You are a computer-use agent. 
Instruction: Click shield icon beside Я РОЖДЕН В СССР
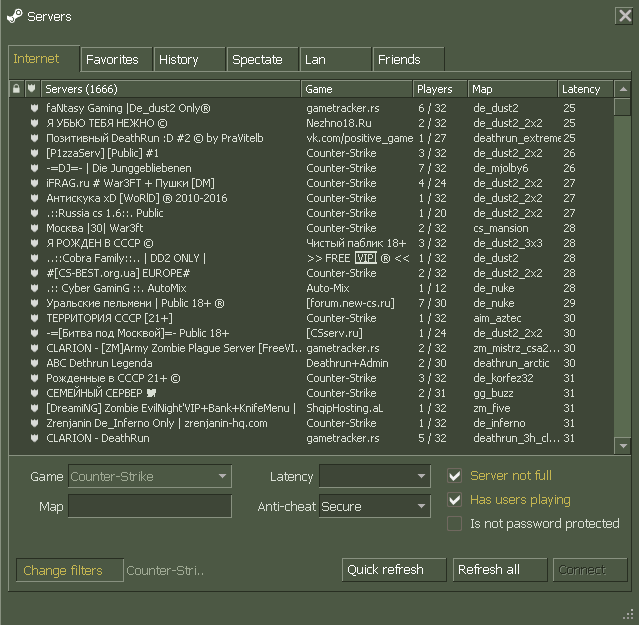35,243
